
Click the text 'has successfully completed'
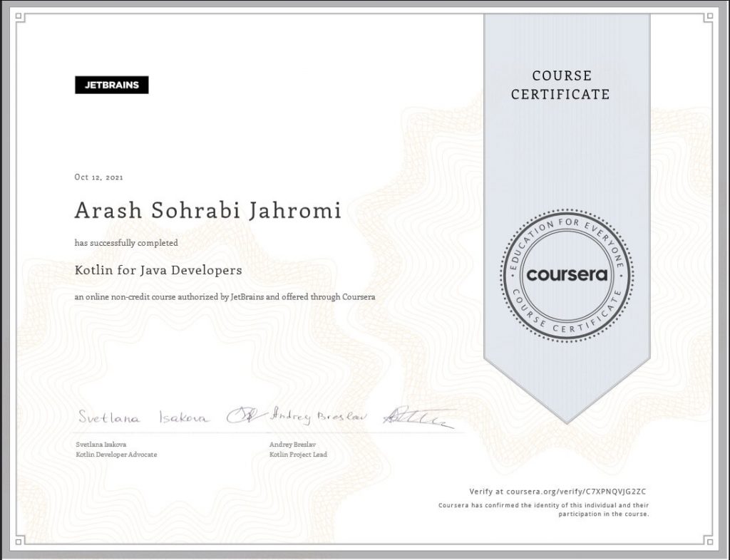pyautogui.click(x=126, y=243)
